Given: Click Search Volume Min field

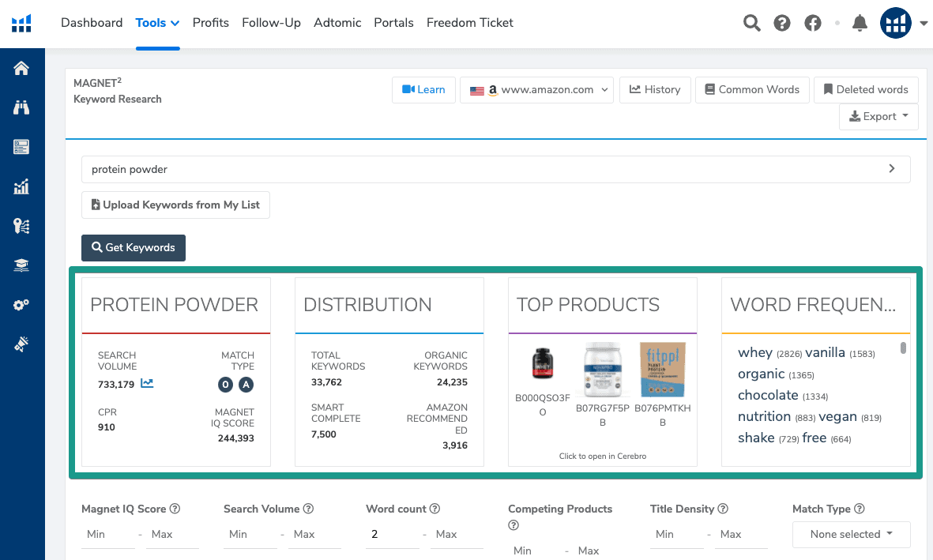Looking at the screenshot, I should point(250,535).
